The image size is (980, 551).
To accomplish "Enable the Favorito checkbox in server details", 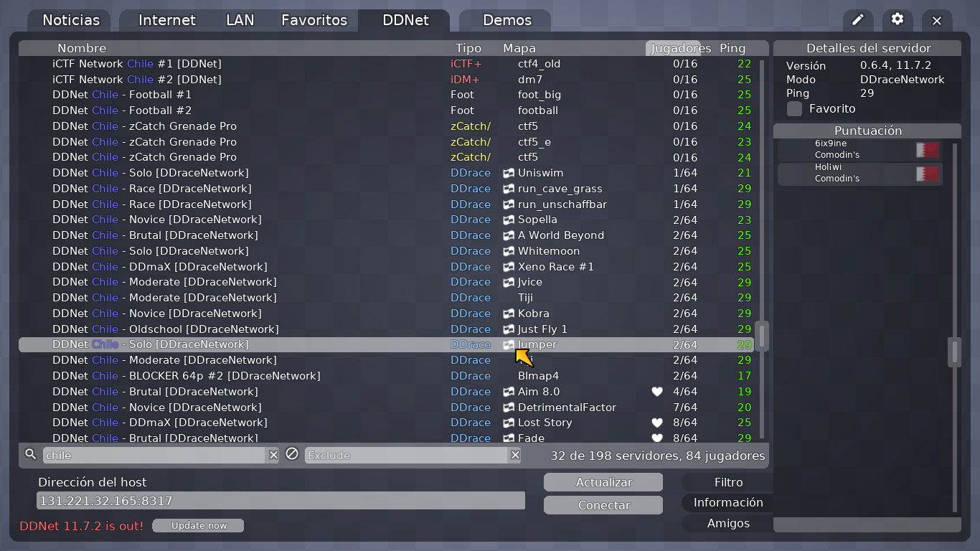I will tap(793, 108).
